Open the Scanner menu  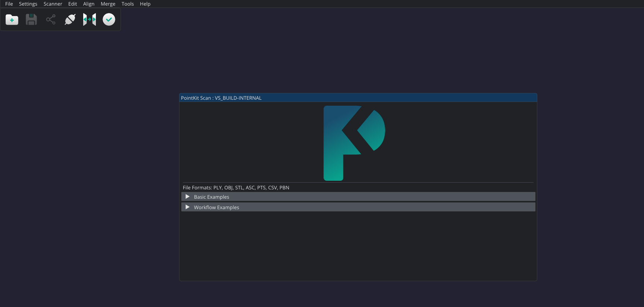tap(53, 4)
